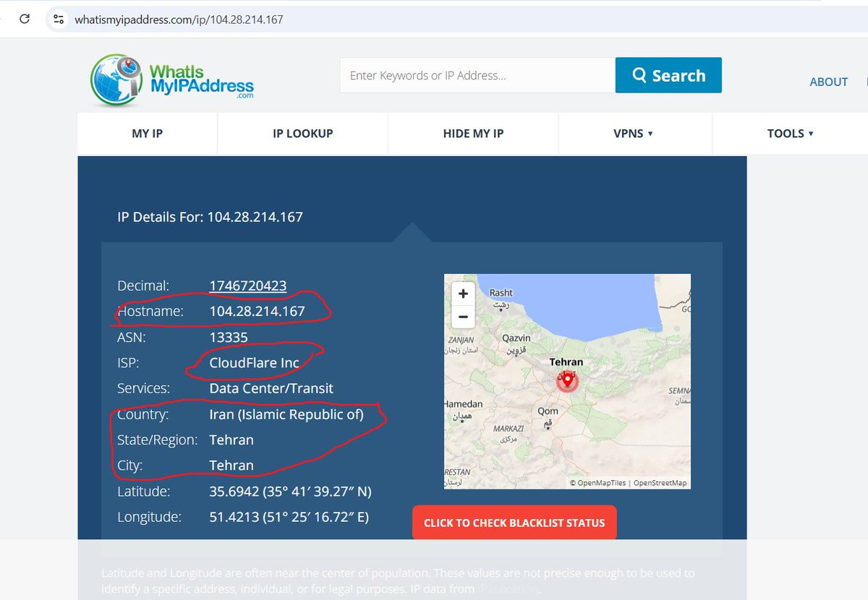Expand the VPNS dropdown menu

[633, 133]
